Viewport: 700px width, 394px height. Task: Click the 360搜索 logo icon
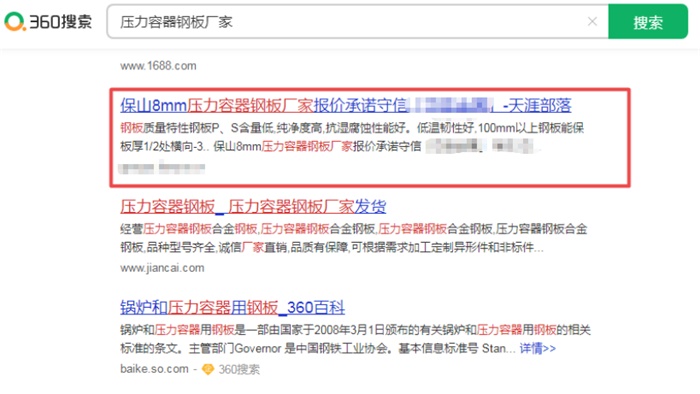tap(14, 21)
